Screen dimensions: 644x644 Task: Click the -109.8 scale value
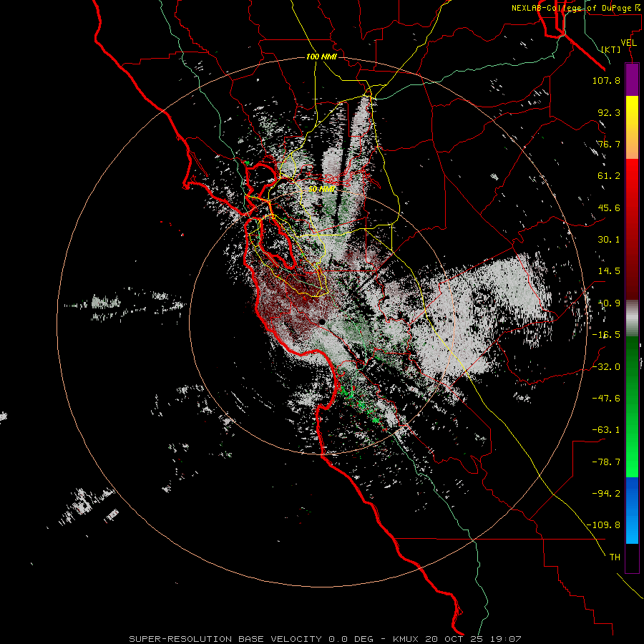coord(603,525)
